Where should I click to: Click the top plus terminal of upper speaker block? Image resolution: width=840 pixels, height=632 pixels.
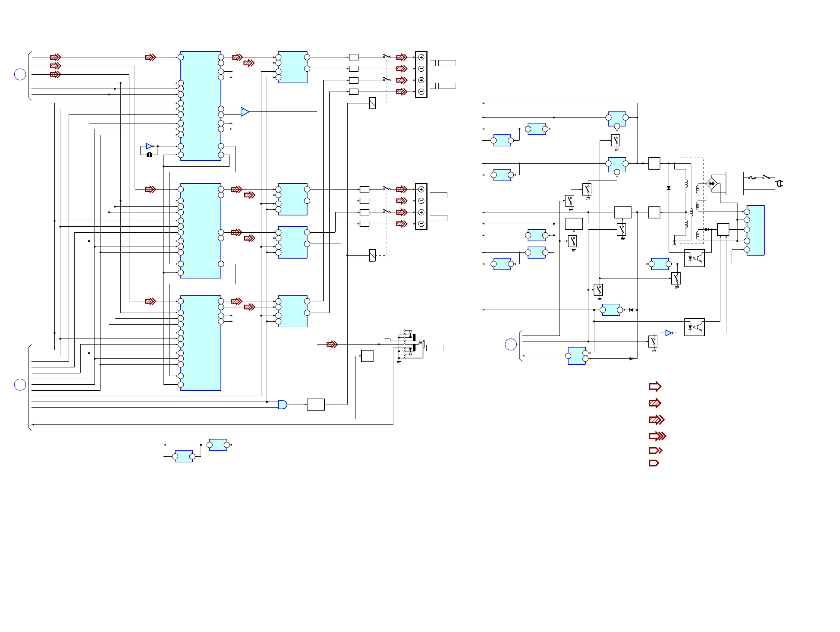point(421,57)
